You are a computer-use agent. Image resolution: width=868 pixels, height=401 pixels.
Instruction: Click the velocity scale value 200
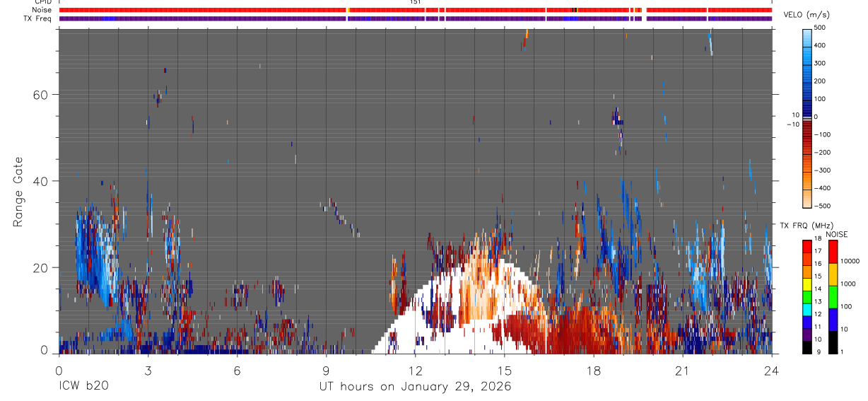(x=820, y=81)
